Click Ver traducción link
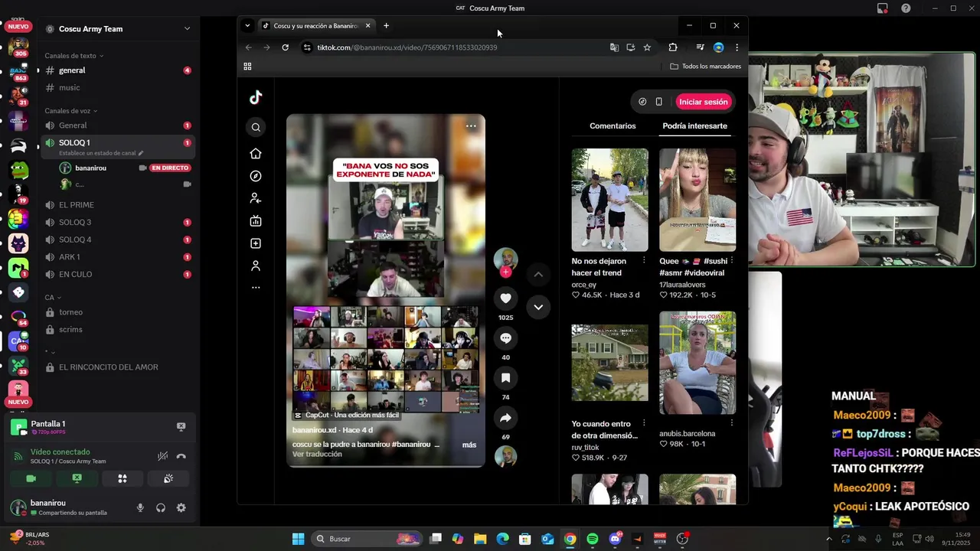This screenshot has width=980, height=551. coord(317,454)
